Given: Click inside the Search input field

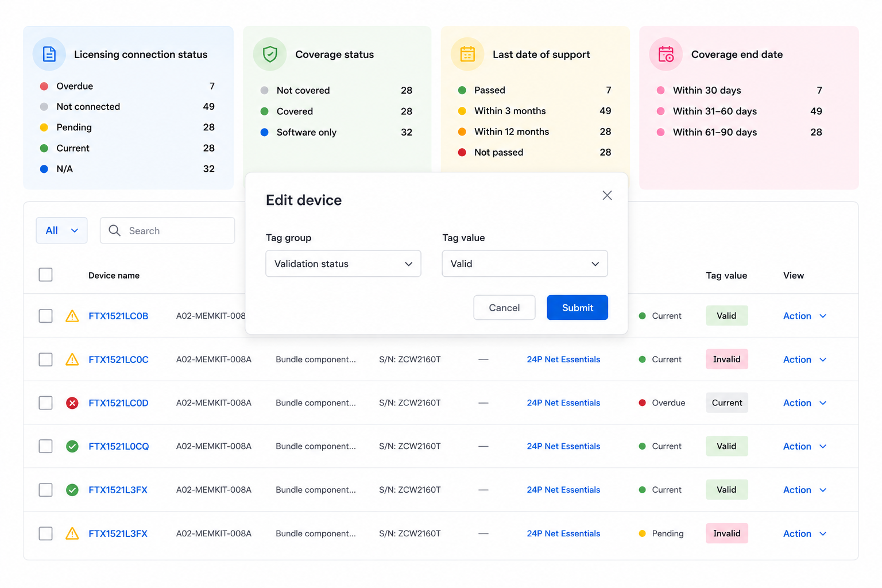Looking at the screenshot, I should [167, 230].
